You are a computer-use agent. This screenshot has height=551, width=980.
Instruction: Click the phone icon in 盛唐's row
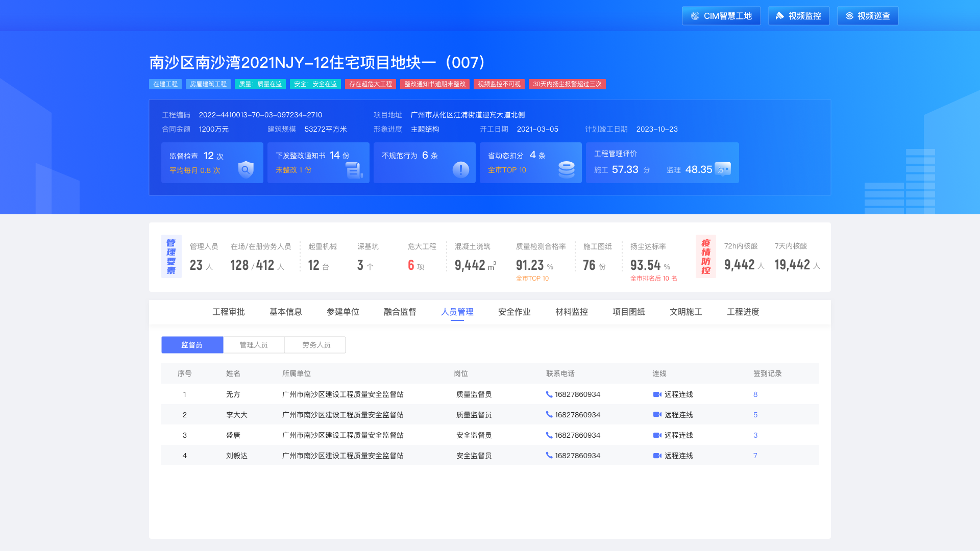549,435
